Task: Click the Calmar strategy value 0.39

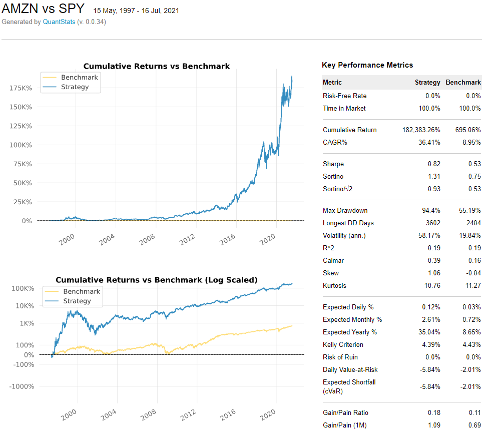Action: pos(434,261)
